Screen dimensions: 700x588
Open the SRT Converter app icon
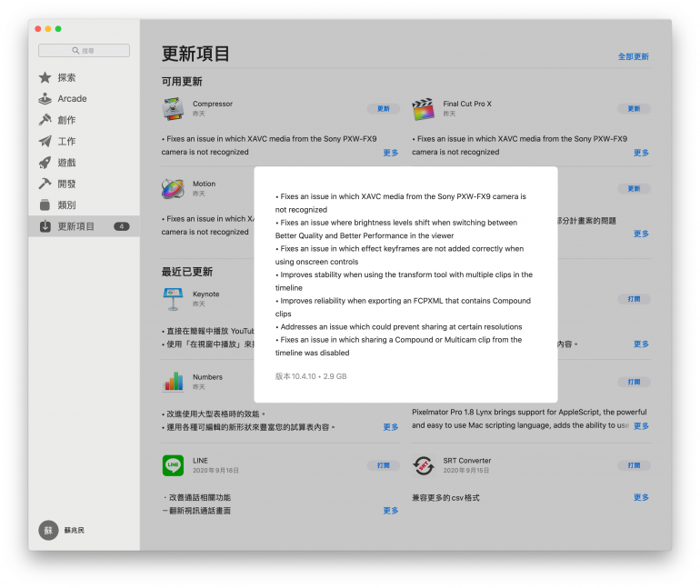pyautogui.click(x=424, y=465)
